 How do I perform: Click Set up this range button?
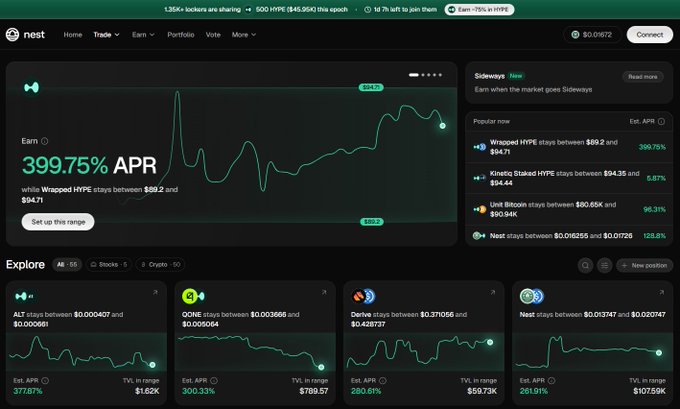click(58, 222)
